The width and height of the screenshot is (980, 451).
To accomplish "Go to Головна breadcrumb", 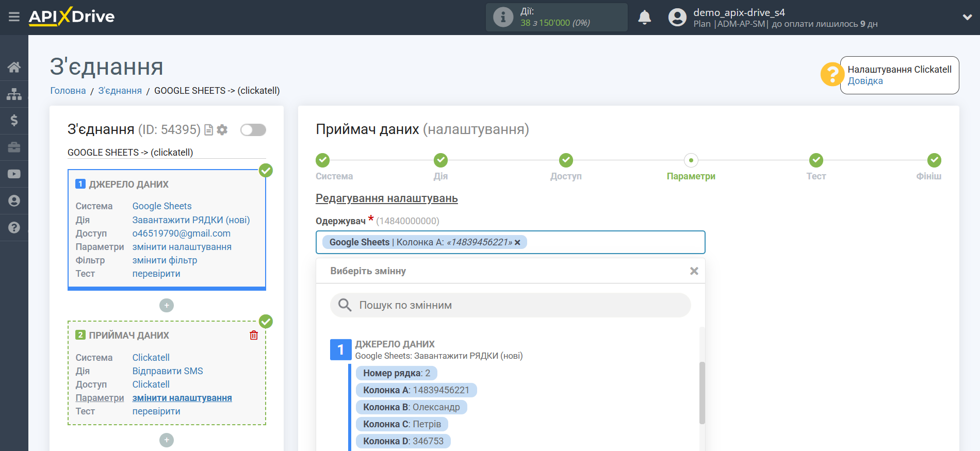I will pyautogui.click(x=68, y=91).
